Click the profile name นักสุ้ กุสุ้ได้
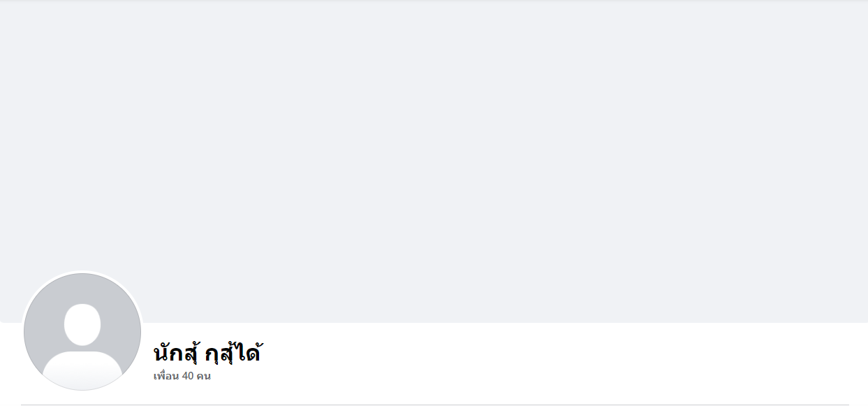The width and height of the screenshot is (868, 406). (207, 354)
